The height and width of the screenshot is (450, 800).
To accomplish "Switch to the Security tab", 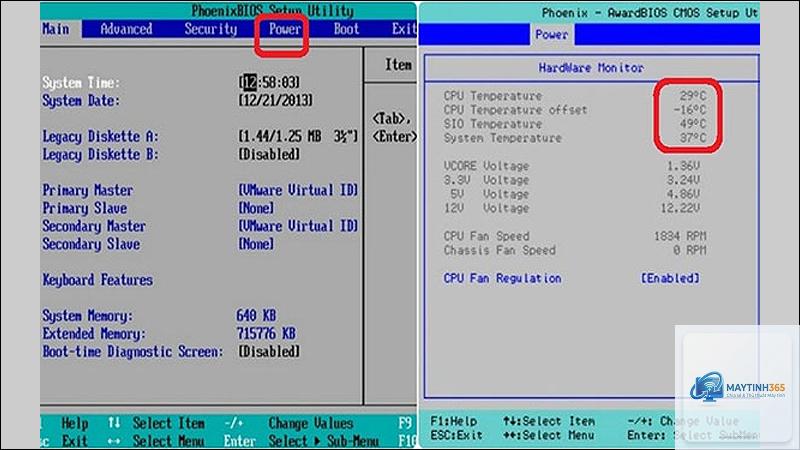I will (x=211, y=29).
